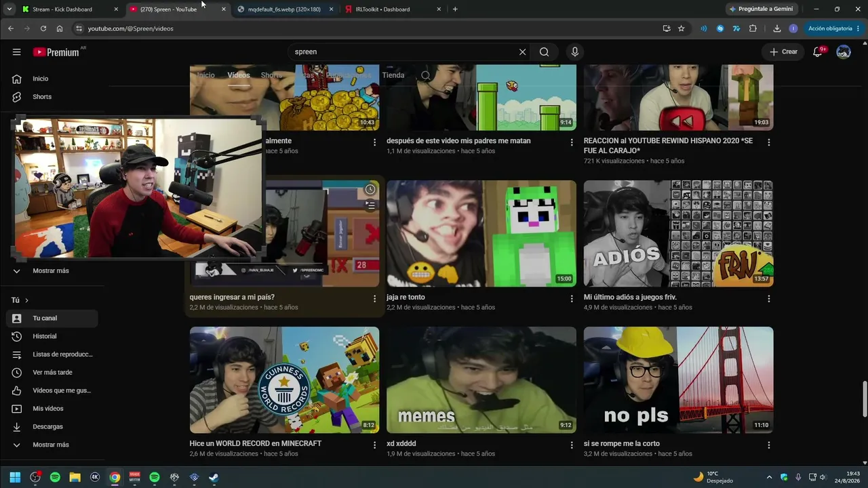Play the 'jaja re tonto' thumbnail
The width and height of the screenshot is (868, 488).
pos(481,233)
